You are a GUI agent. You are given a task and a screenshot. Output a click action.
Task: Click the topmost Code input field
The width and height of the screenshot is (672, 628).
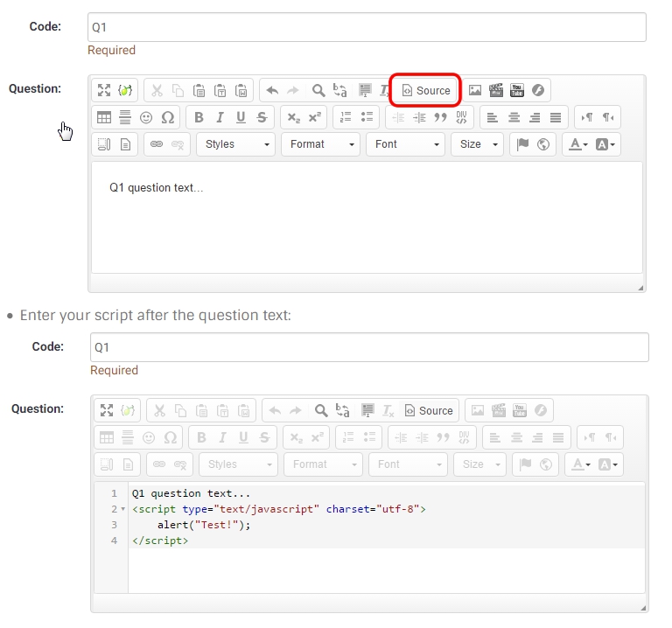[x=367, y=27]
